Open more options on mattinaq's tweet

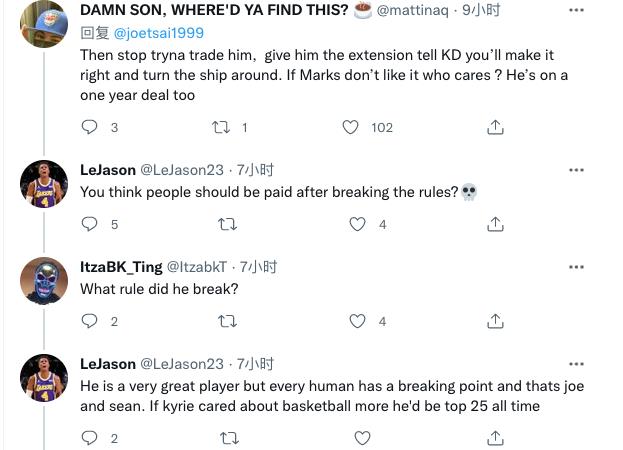pos(576,10)
